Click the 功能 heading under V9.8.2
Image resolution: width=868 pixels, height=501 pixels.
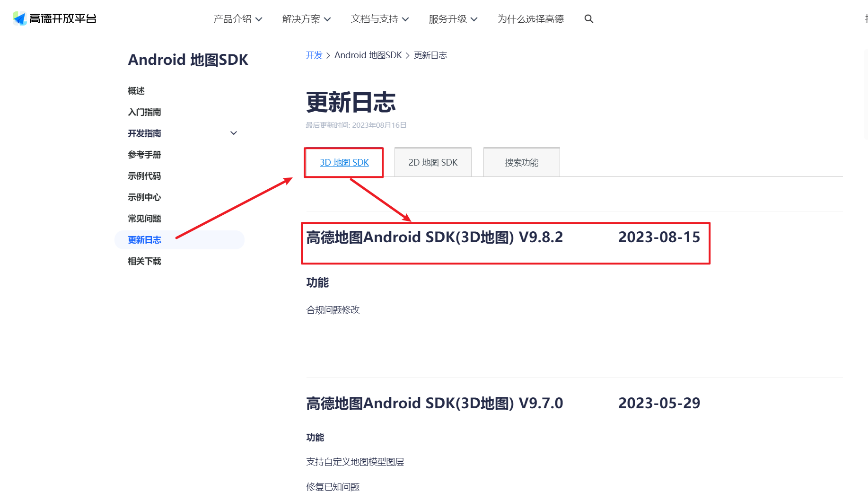pyautogui.click(x=317, y=282)
